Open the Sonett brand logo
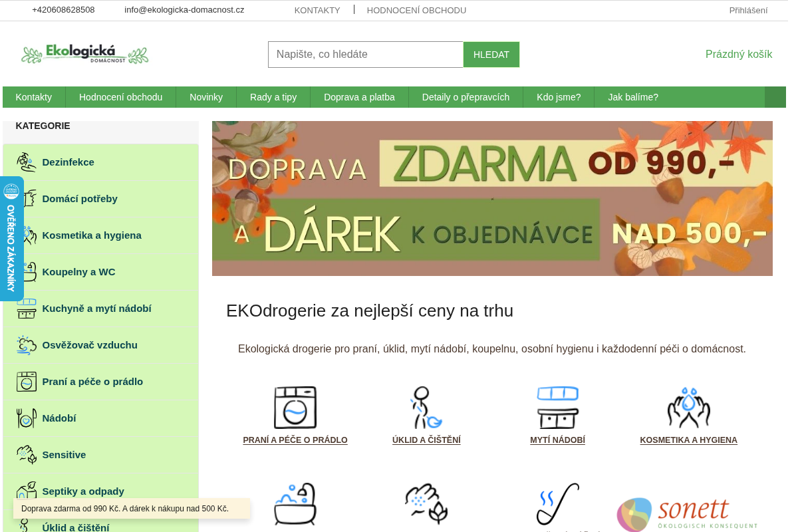The width and height of the screenshot is (798, 532). coord(688,513)
